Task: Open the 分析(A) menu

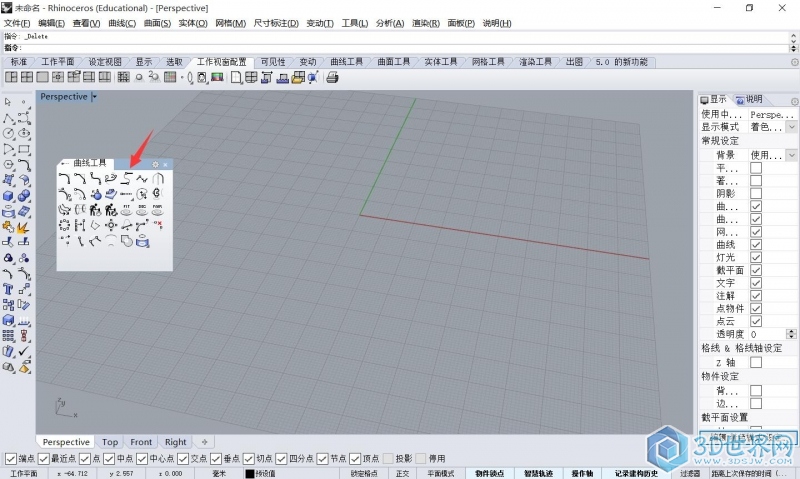Action: (390, 23)
